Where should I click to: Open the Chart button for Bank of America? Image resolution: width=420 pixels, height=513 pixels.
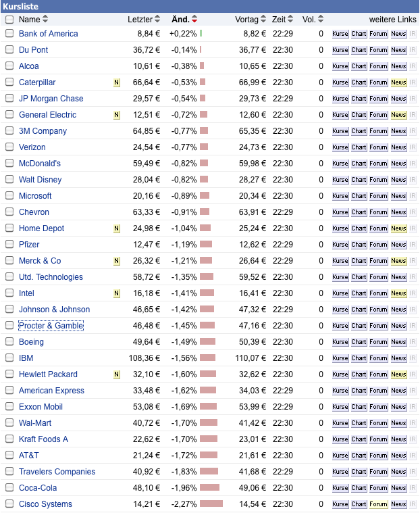(359, 34)
